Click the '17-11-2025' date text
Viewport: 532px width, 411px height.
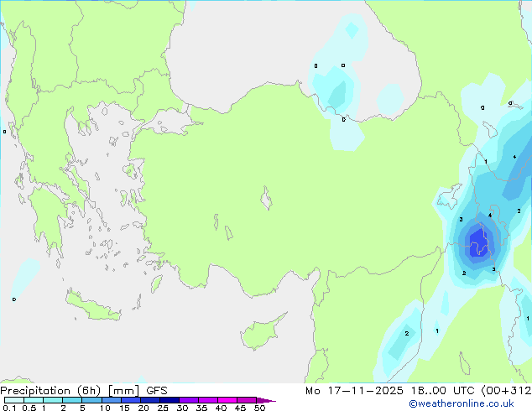366,391
